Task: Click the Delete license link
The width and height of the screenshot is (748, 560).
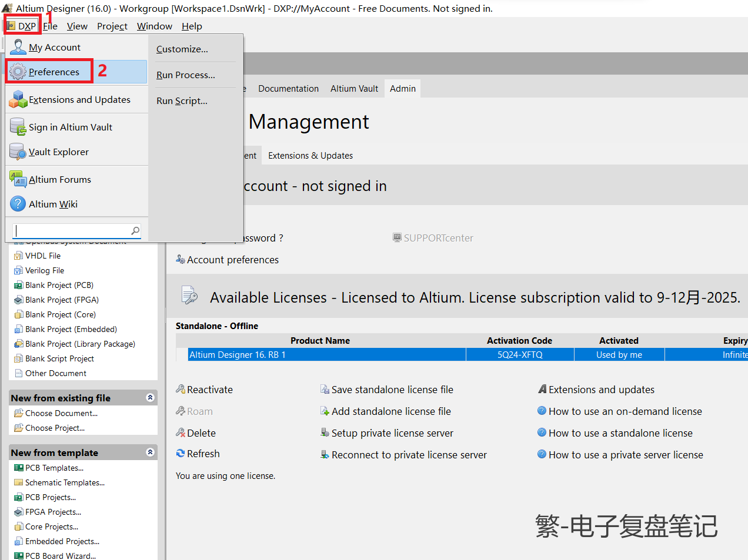Action: pos(196,433)
